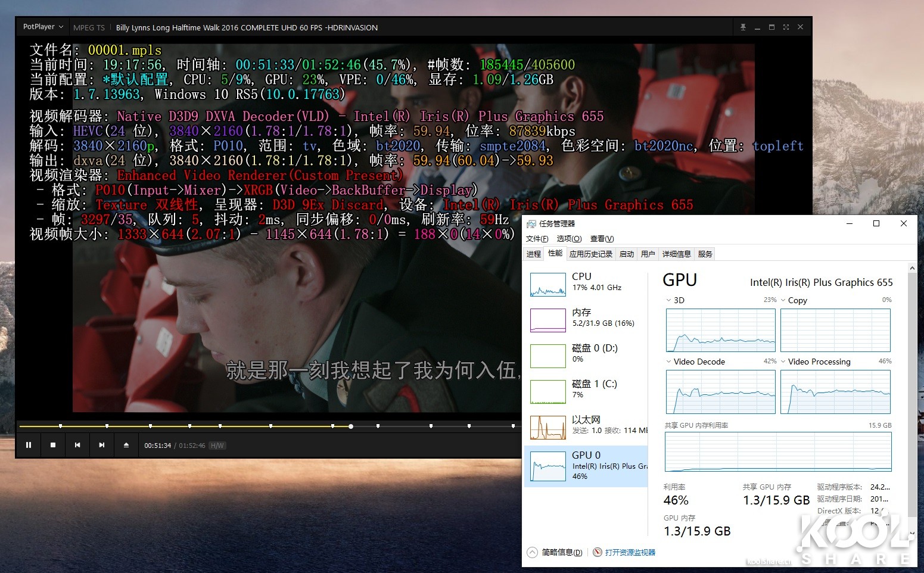
Task: Click the yellow seek bar to jump position
Action: pyautogui.click(x=268, y=426)
